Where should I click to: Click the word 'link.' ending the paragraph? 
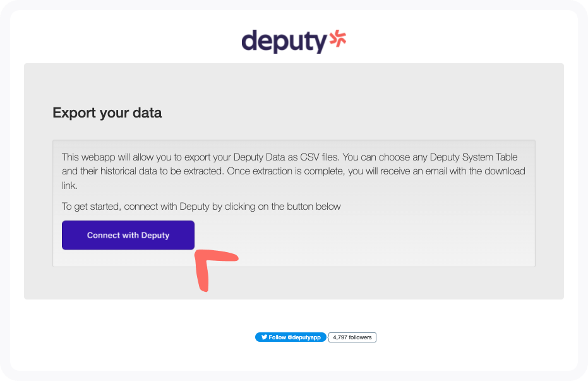(69, 186)
